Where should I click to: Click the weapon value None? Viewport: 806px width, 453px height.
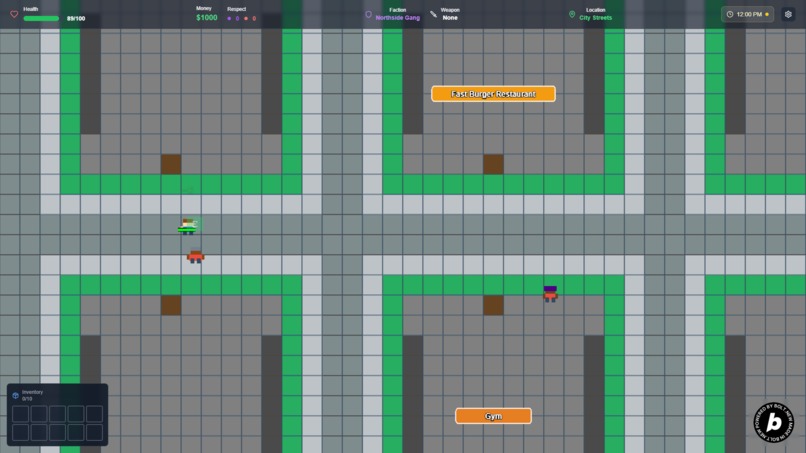[x=450, y=17]
